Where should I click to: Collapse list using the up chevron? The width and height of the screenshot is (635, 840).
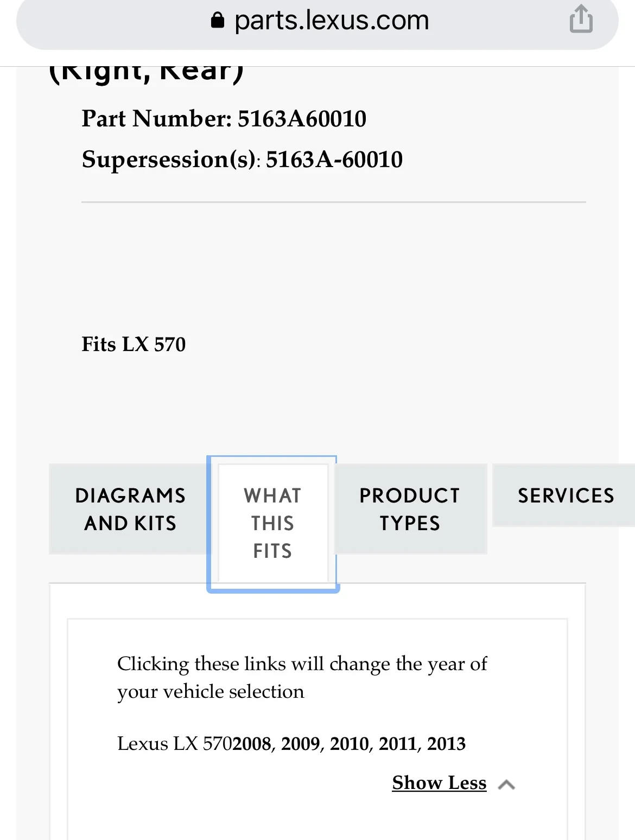[x=506, y=785]
